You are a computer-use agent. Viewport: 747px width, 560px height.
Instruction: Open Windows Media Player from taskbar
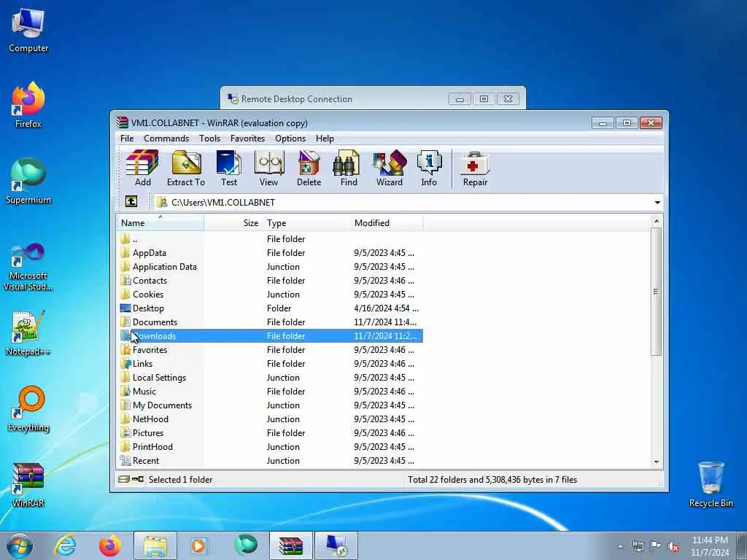[199, 545]
